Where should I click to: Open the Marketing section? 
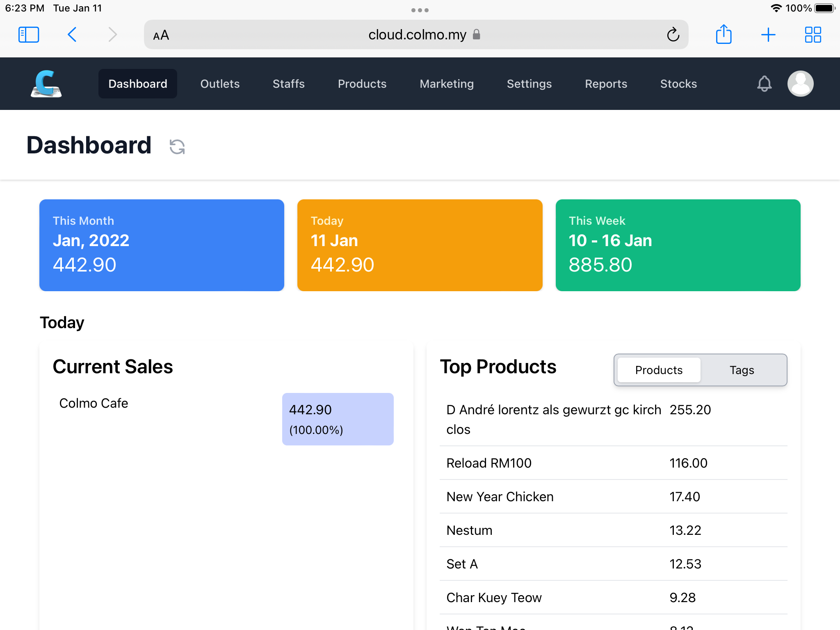point(447,84)
